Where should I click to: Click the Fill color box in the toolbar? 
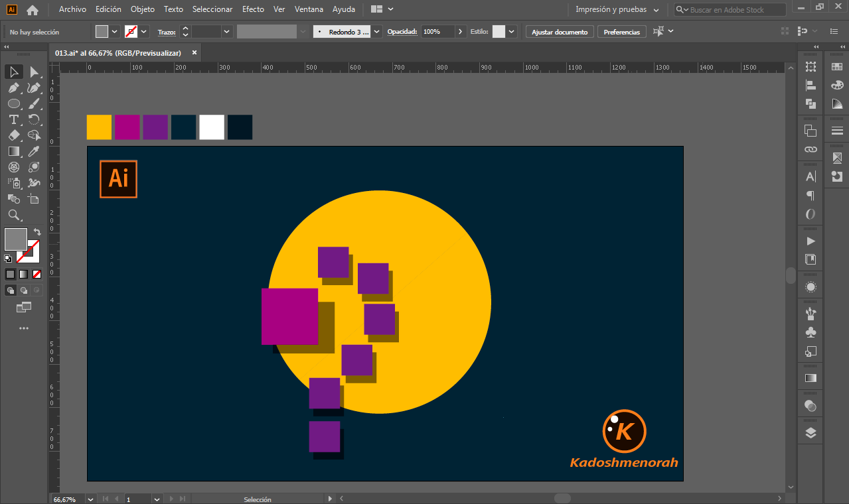point(16,239)
